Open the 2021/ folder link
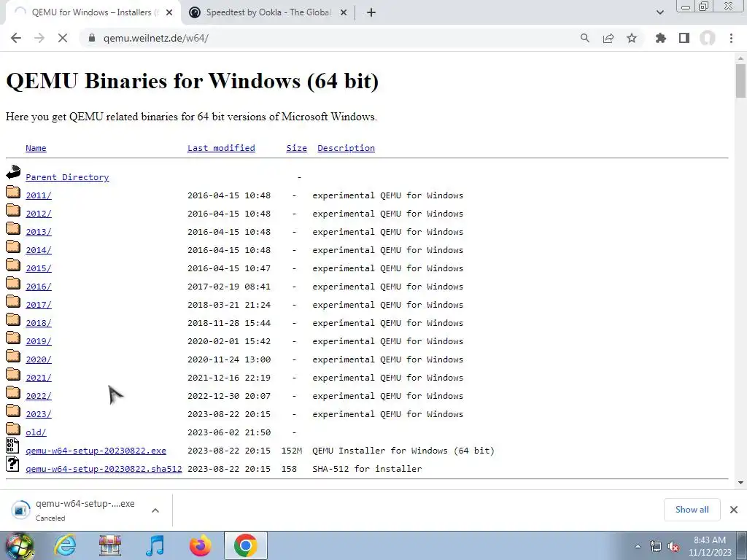 click(x=39, y=378)
